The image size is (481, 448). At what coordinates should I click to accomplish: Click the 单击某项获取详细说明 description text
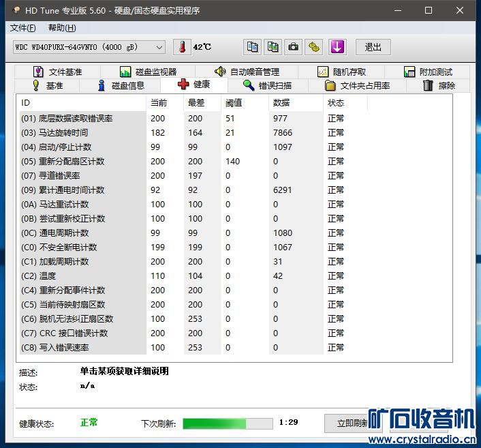pos(124,371)
